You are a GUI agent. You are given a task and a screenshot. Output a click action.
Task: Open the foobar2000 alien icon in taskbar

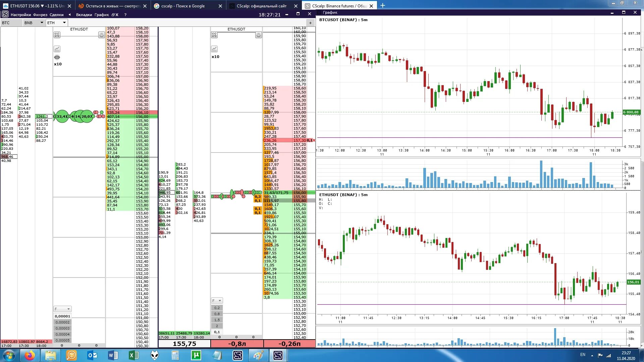click(x=155, y=355)
